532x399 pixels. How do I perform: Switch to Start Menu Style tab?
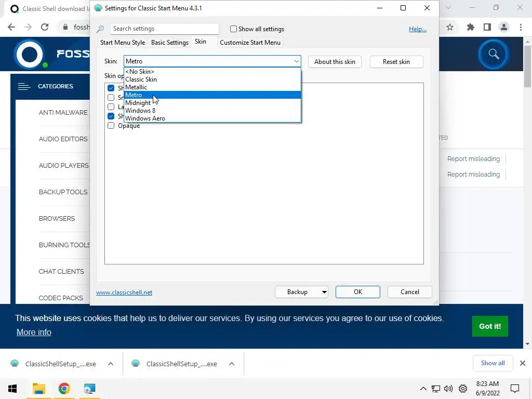click(123, 43)
